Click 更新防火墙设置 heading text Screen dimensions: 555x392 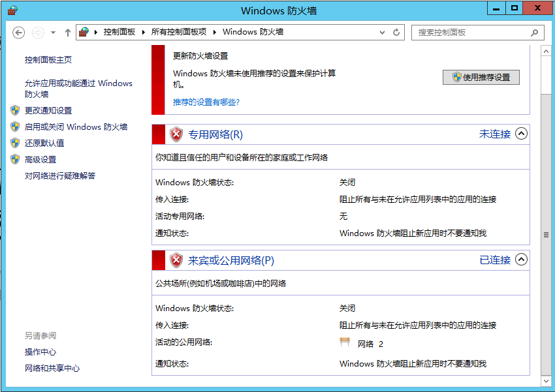(200, 56)
